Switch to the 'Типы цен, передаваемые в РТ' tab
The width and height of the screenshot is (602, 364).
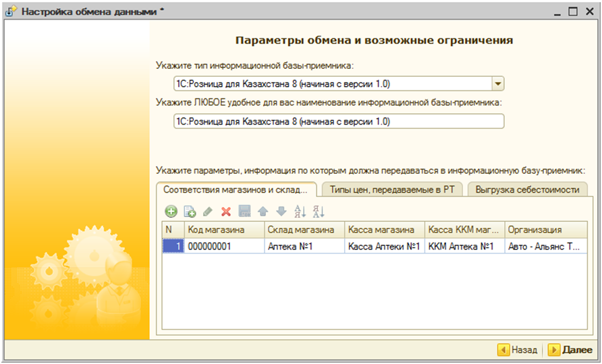coord(392,189)
